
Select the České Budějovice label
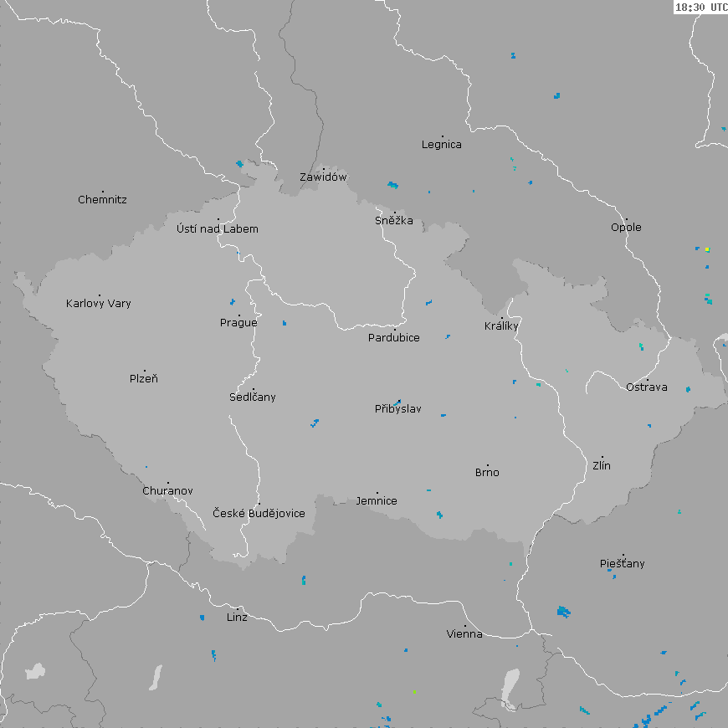(259, 514)
